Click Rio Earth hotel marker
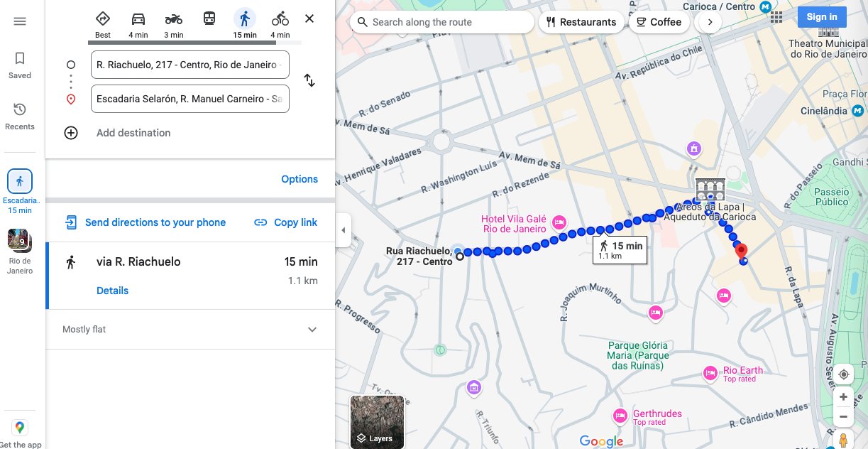868x449 pixels. coord(710,372)
